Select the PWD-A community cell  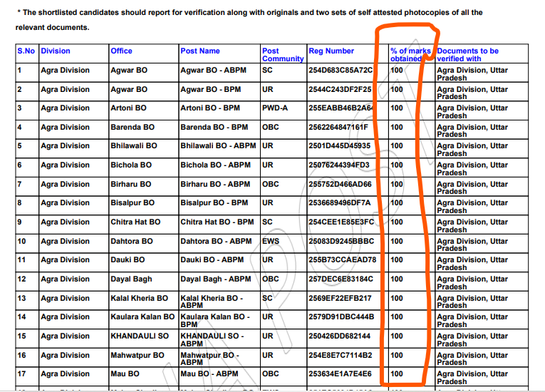tap(276, 108)
